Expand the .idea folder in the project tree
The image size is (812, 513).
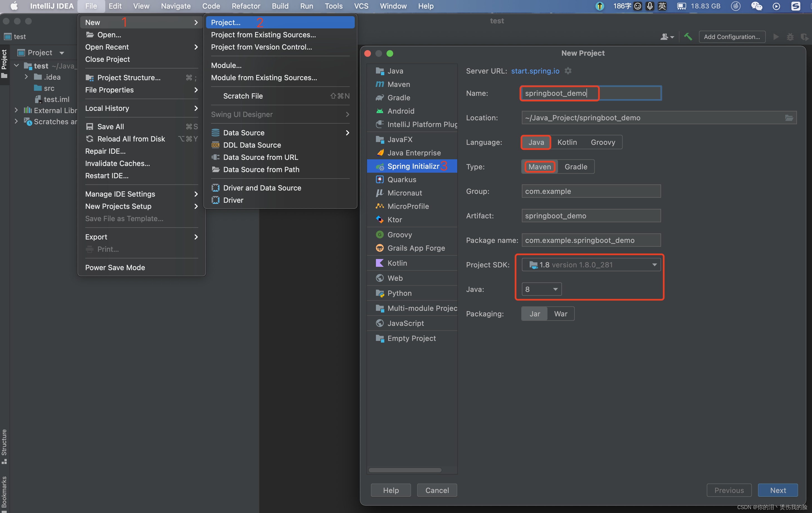(26, 77)
